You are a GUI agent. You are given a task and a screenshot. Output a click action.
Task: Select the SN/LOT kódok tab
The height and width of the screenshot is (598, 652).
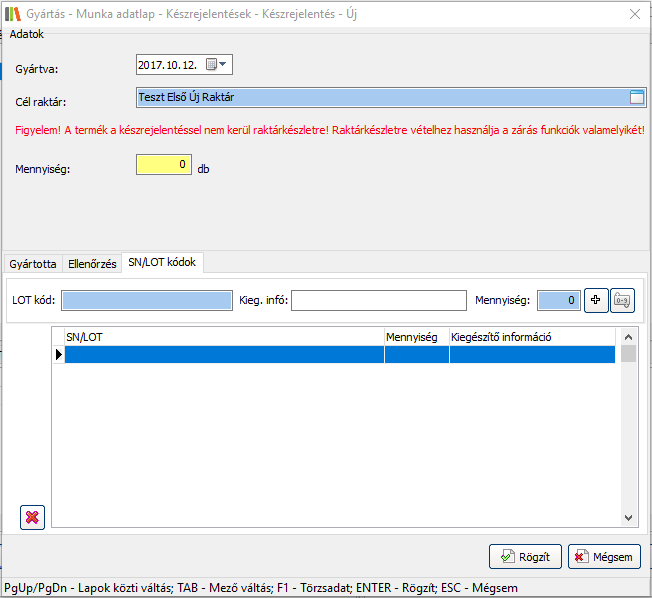pyautogui.click(x=161, y=263)
